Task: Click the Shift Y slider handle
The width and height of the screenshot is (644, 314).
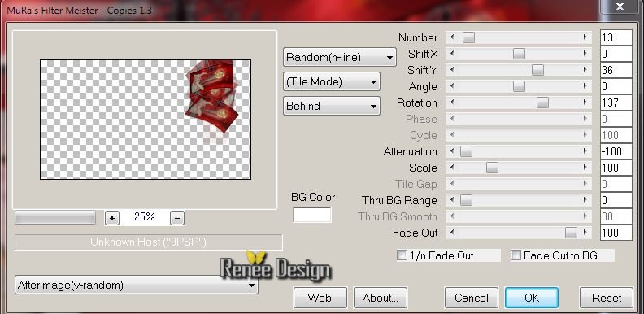Action: tap(537, 70)
